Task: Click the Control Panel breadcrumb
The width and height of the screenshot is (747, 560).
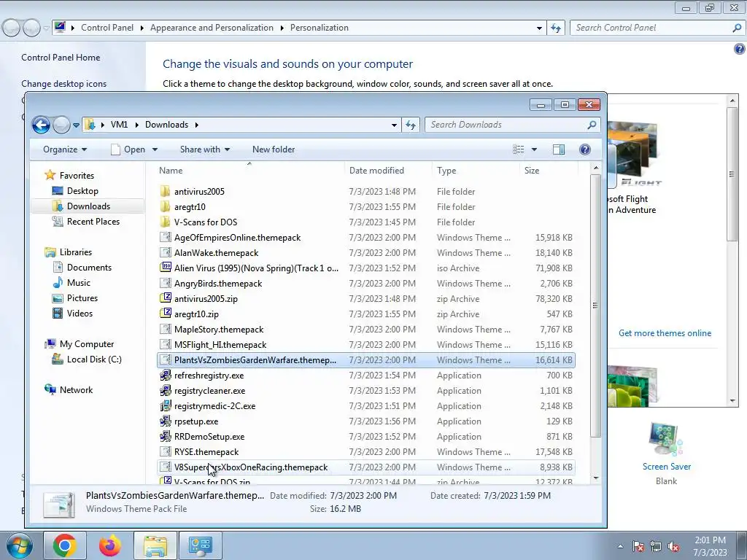Action: (107, 28)
